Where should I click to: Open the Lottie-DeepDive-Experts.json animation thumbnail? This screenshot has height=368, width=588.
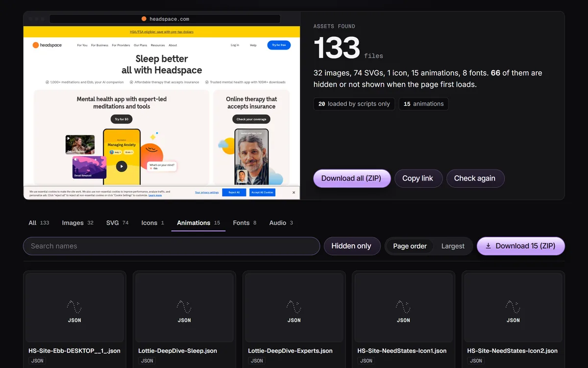pos(294,308)
